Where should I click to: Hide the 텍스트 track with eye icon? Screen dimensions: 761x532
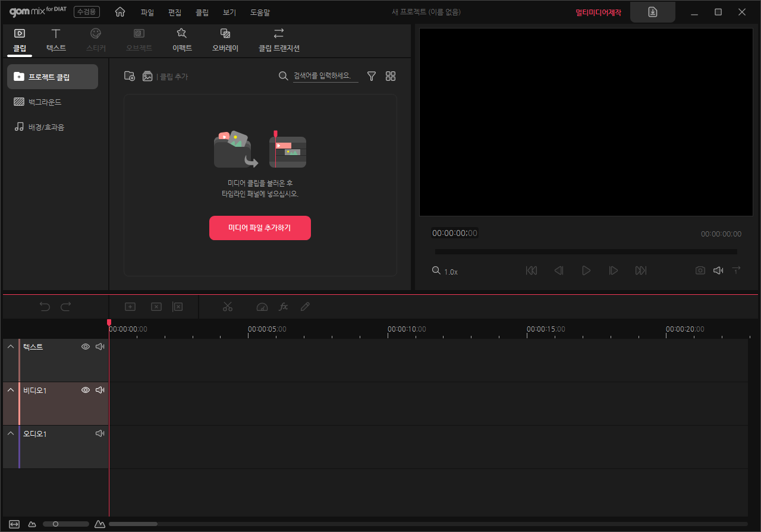[86, 347]
